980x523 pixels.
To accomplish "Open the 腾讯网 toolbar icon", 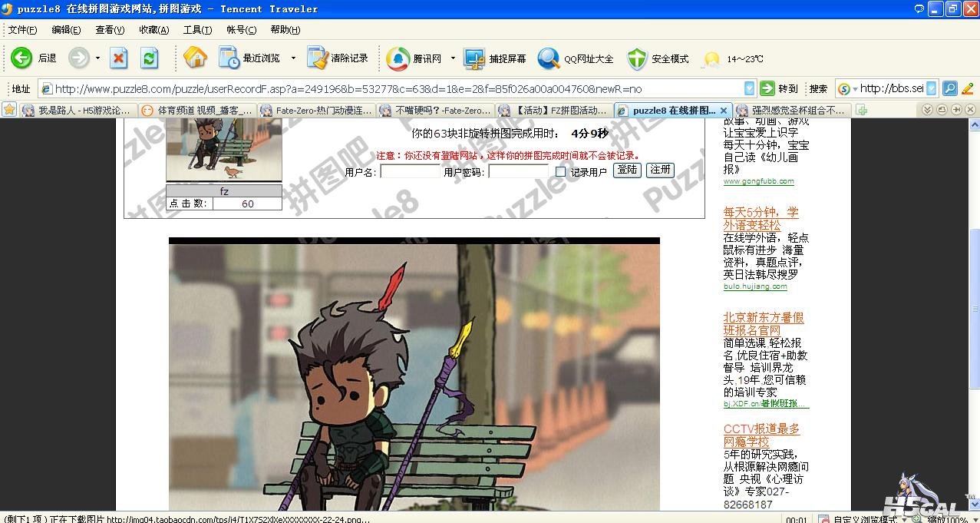I will (398, 58).
